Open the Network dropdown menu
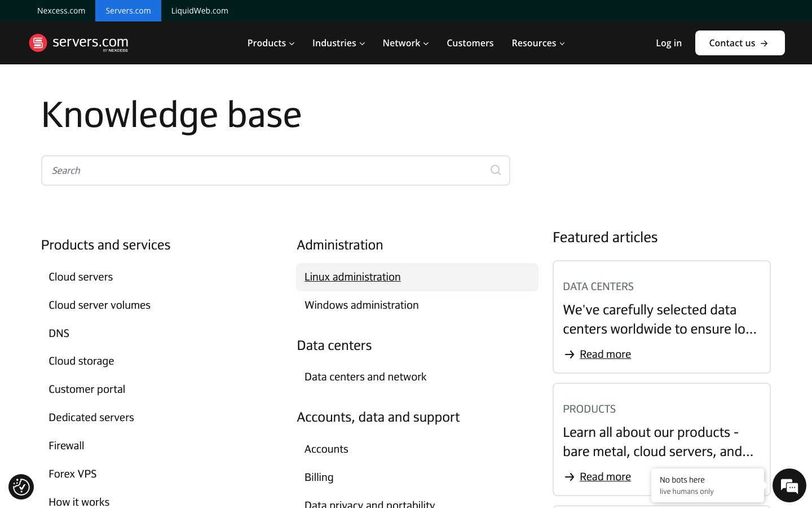The image size is (812, 508). click(405, 43)
